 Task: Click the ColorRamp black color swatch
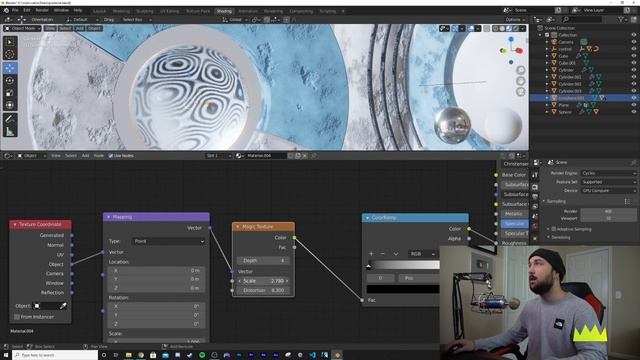403,289
